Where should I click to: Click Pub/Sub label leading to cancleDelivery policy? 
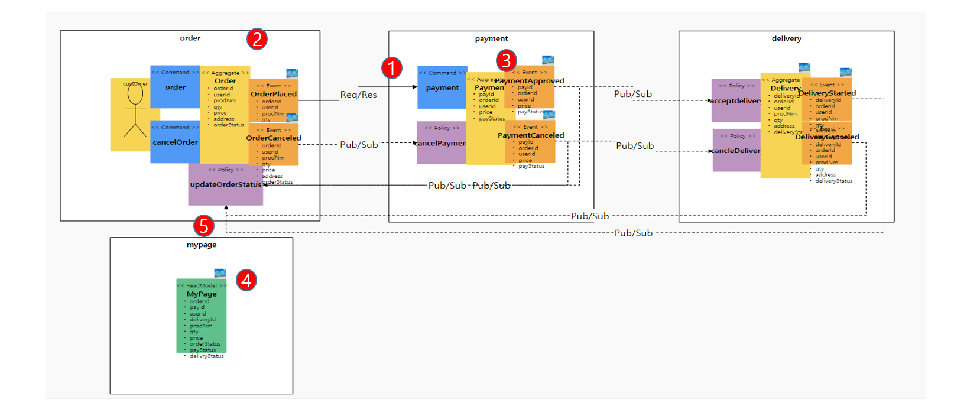point(635,145)
